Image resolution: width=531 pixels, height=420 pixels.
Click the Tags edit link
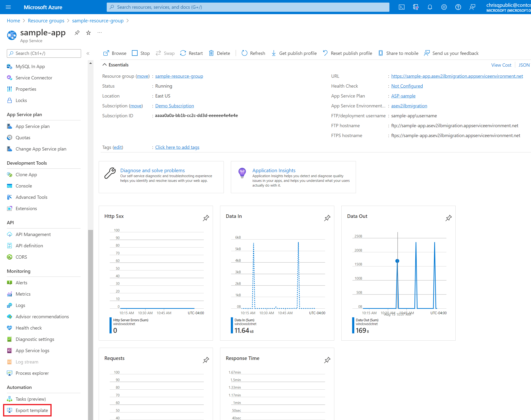pyautogui.click(x=117, y=147)
